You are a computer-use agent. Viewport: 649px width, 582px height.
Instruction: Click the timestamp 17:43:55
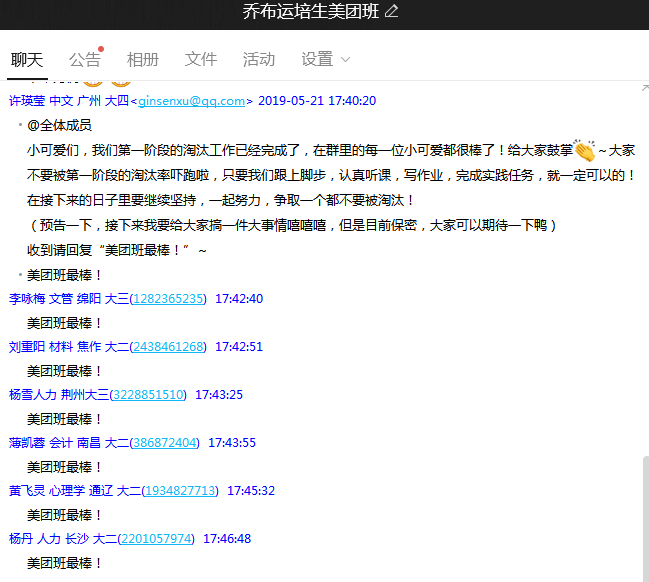pyautogui.click(x=232, y=443)
